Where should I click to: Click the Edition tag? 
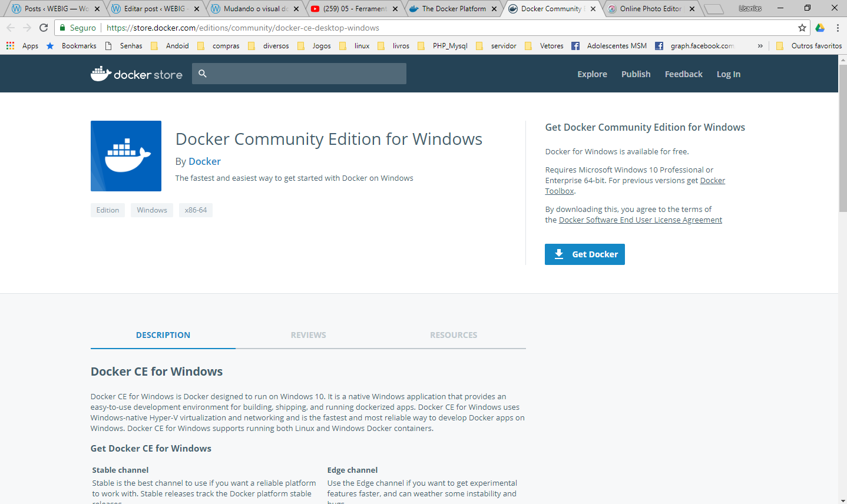108,210
